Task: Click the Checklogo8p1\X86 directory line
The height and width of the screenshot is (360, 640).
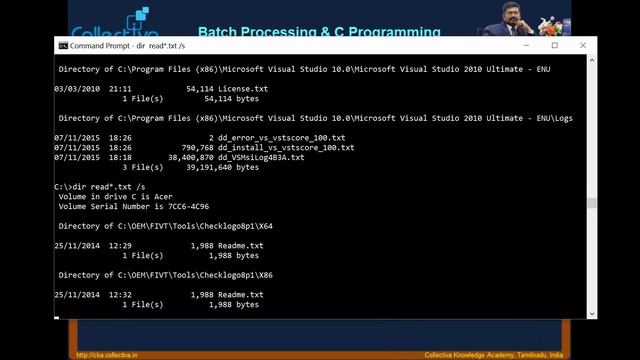Action: (x=165, y=275)
